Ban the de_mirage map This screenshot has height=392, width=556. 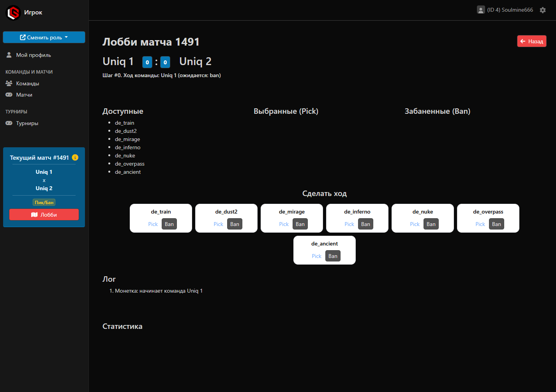(x=300, y=224)
